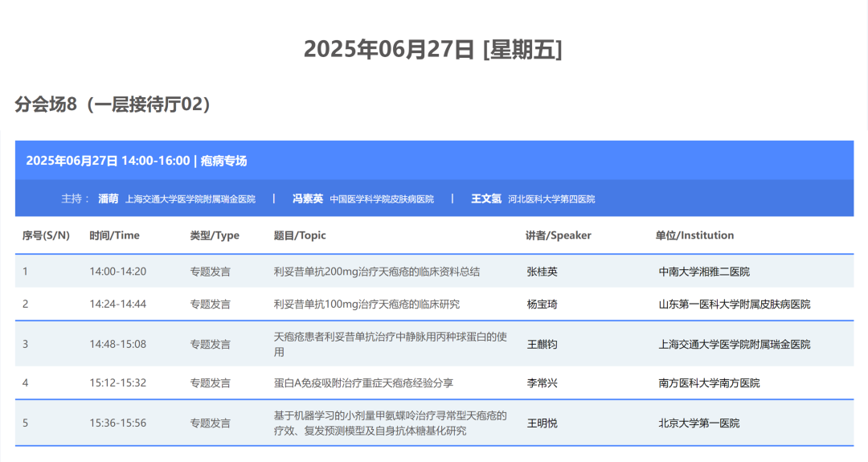Click speaker 杨宝琦
The image size is (868, 462).
542,304
